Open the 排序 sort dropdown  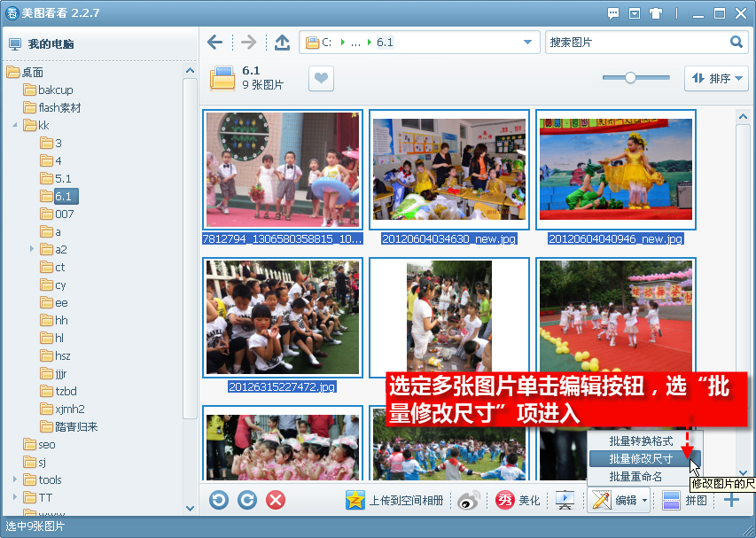coord(716,78)
